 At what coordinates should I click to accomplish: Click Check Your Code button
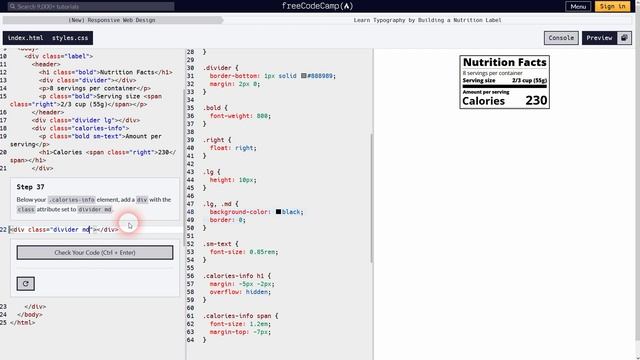tap(95, 253)
